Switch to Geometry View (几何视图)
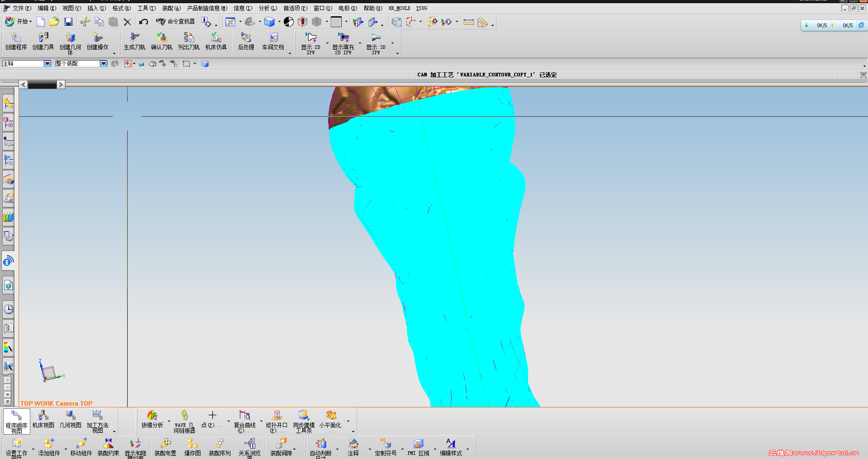The image size is (868, 459). click(x=71, y=419)
